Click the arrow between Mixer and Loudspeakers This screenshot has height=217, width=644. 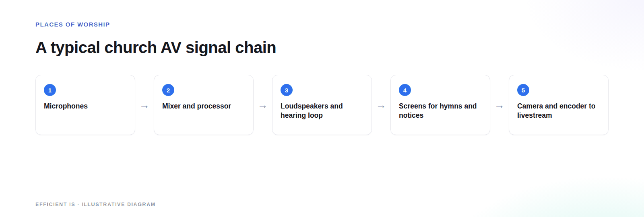click(263, 106)
